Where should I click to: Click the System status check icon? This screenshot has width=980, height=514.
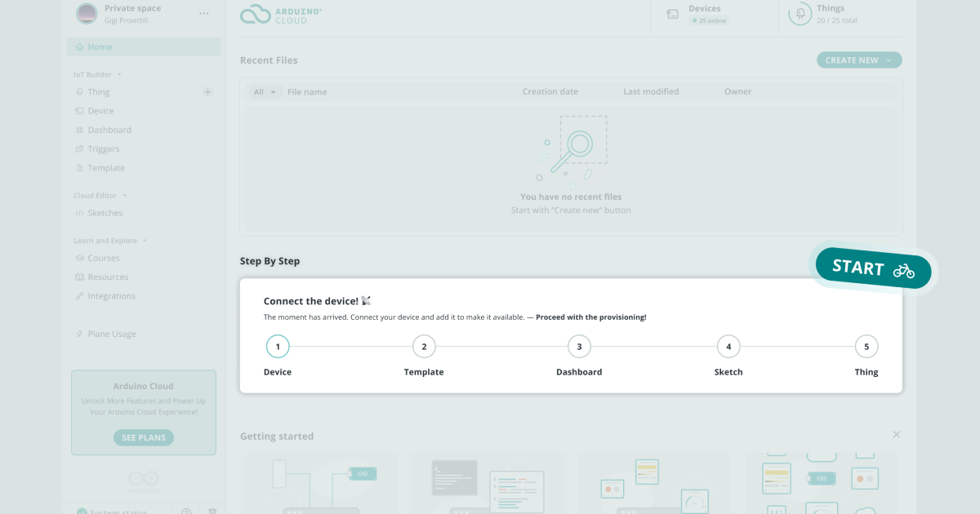(x=82, y=512)
